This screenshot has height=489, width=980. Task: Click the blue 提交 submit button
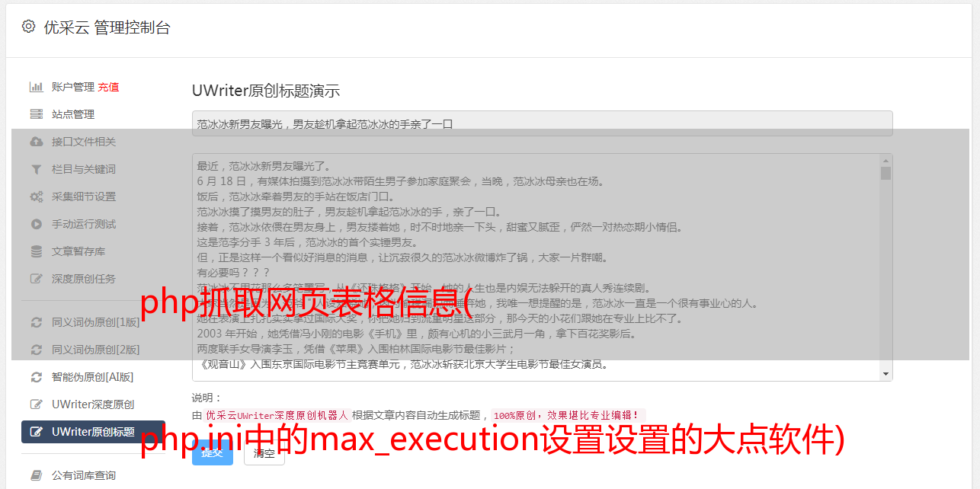[x=213, y=452]
